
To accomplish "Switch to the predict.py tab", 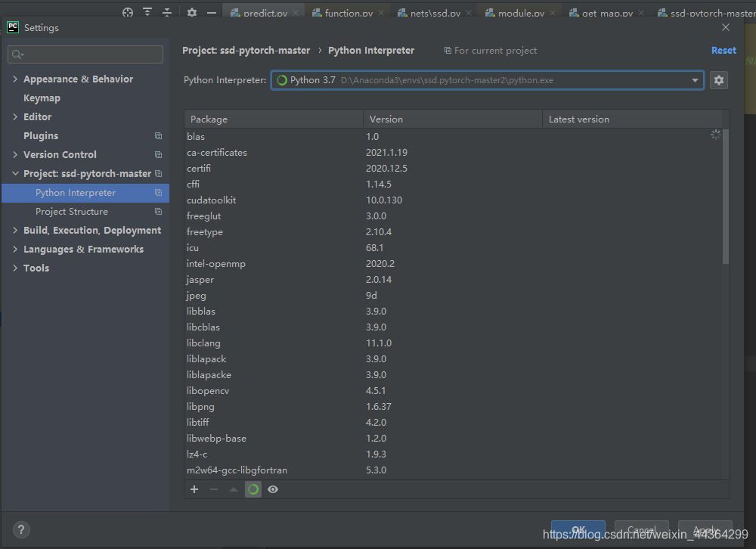I will 263,12.
